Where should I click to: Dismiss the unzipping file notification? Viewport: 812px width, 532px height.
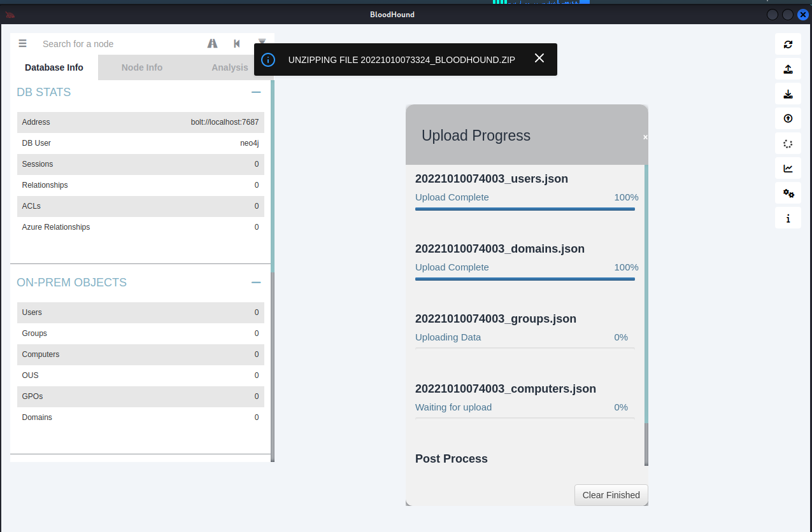539,59
